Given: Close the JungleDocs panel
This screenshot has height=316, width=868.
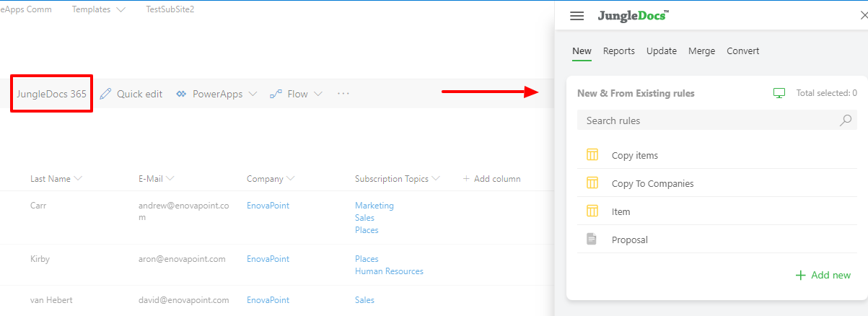Looking at the screenshot, I should pos(864,15).
